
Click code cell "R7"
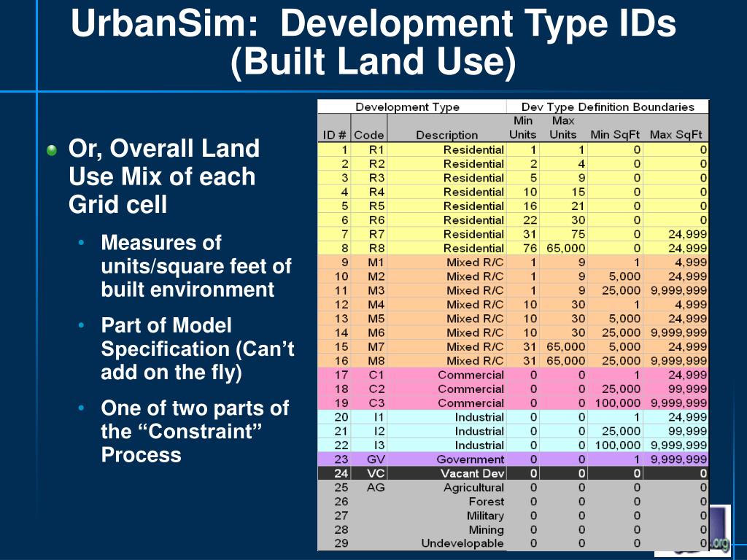368,234
